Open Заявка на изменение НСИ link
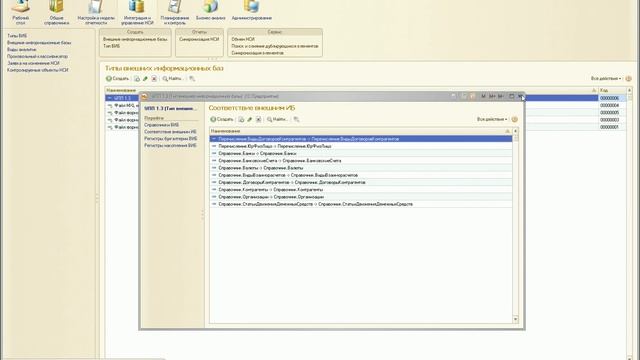 pyautogui.click(x=33, y=63)
